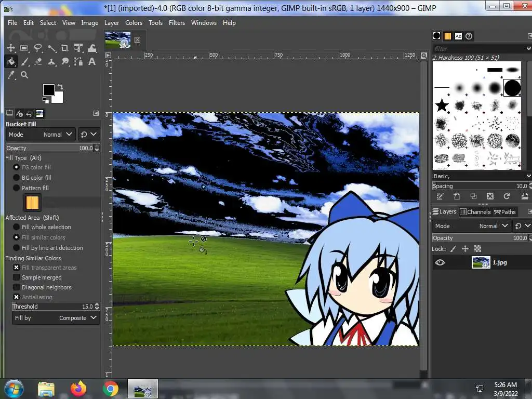
Task: Select the Paths tool
Action: [x=78, y=62]
